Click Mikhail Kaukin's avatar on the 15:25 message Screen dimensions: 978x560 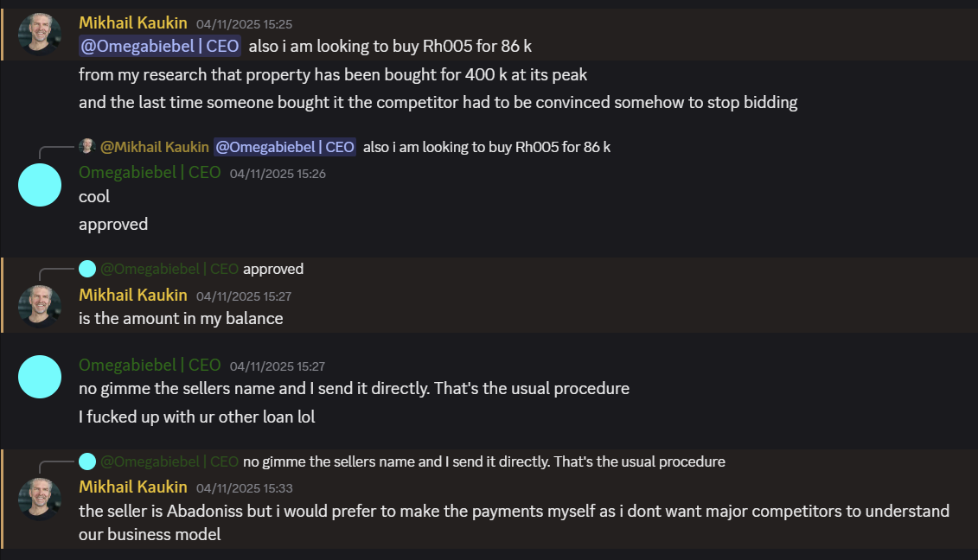pos(40,34)
